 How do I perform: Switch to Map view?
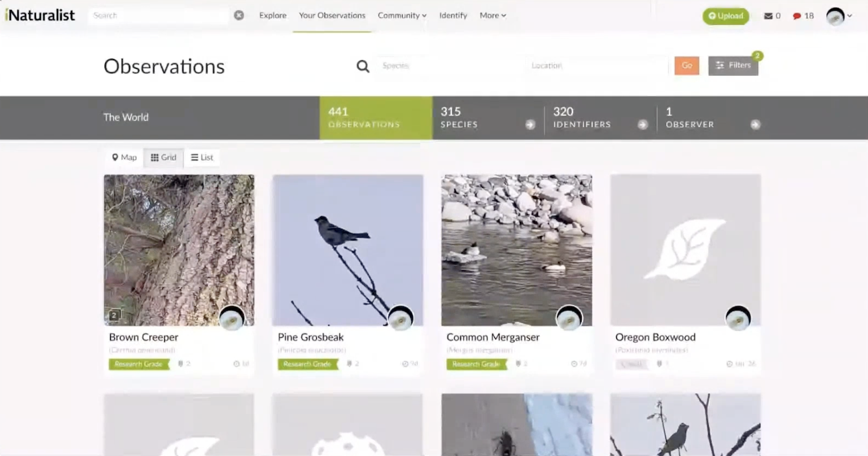(x=124, y=157)
